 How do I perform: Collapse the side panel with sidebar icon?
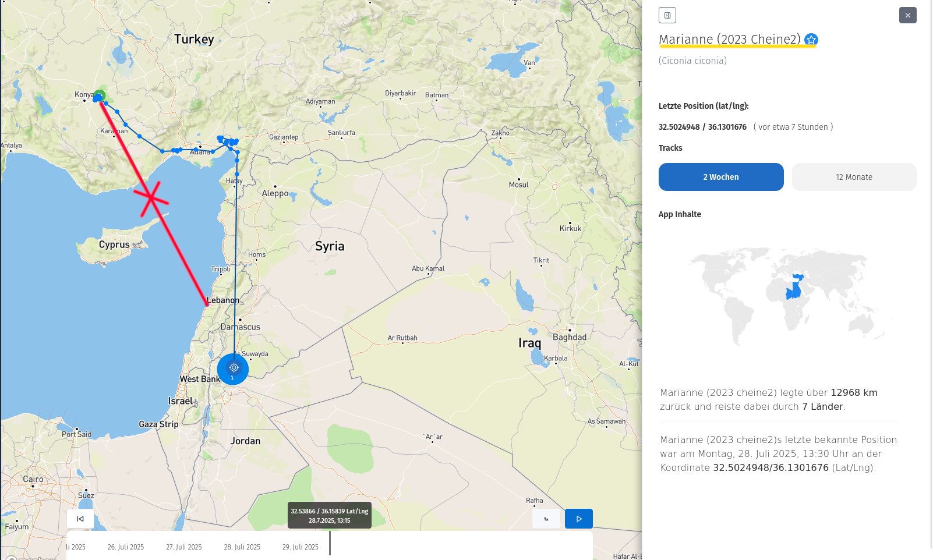click(x=667, y=16)
